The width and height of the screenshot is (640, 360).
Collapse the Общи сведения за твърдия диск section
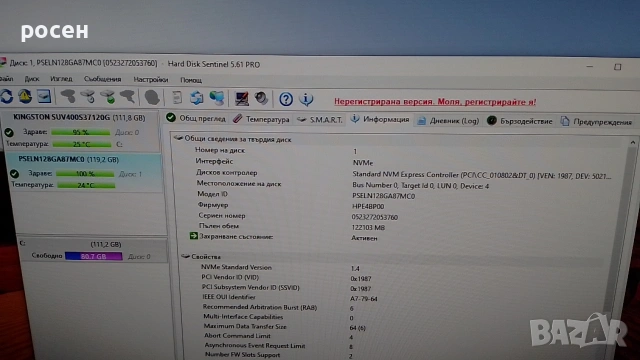pos(178,138)
